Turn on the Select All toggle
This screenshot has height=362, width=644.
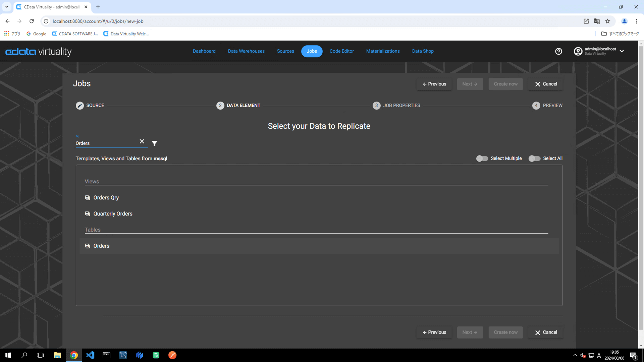534,159
